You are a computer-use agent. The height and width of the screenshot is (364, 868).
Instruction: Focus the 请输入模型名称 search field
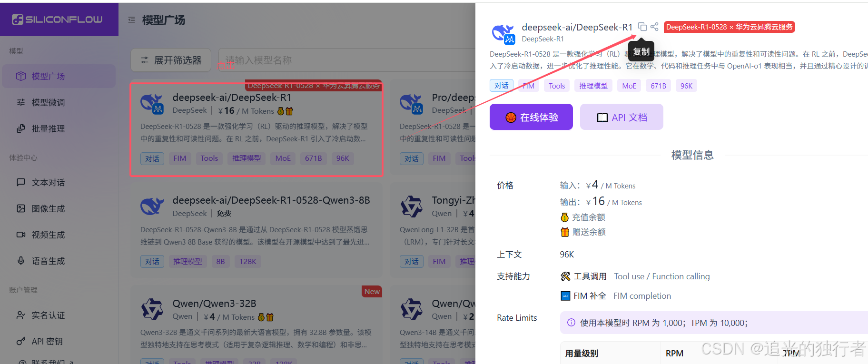pyautogui.click(x=346, y=60)
